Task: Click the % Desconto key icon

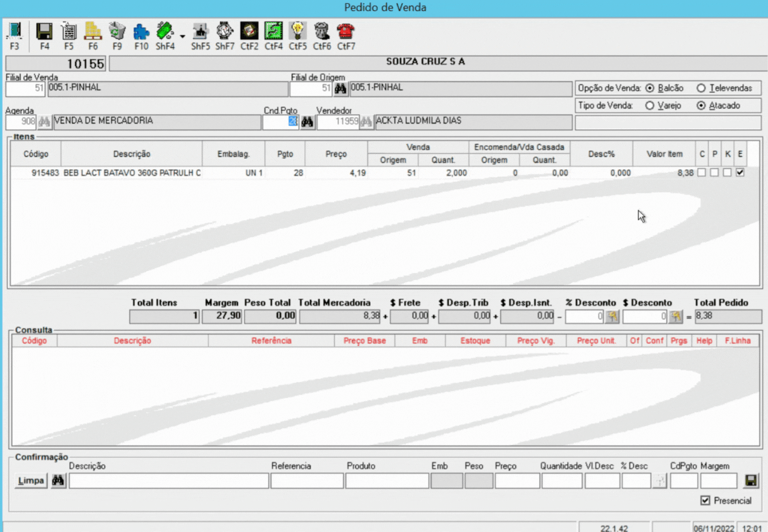Action: (x=612, y=316)
